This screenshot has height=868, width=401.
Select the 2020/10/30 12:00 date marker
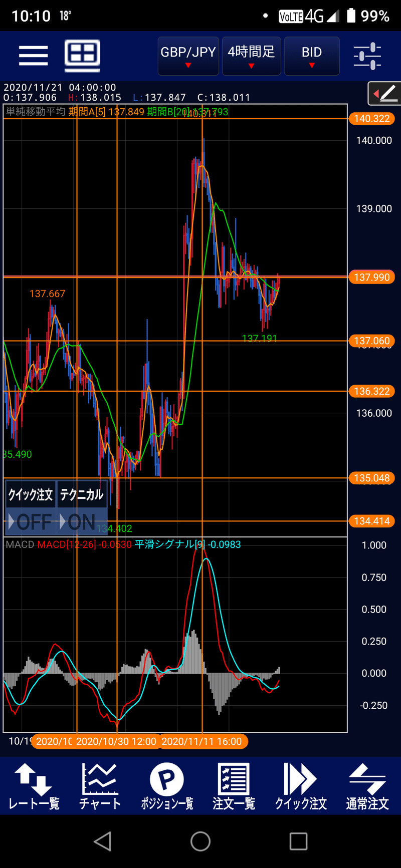tap(116, 741)
